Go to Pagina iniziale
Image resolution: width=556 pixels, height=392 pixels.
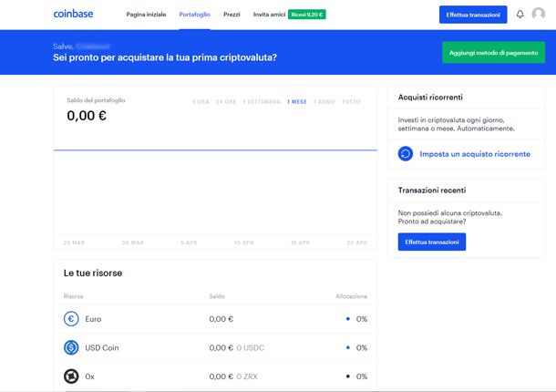(x=146, y=15)
